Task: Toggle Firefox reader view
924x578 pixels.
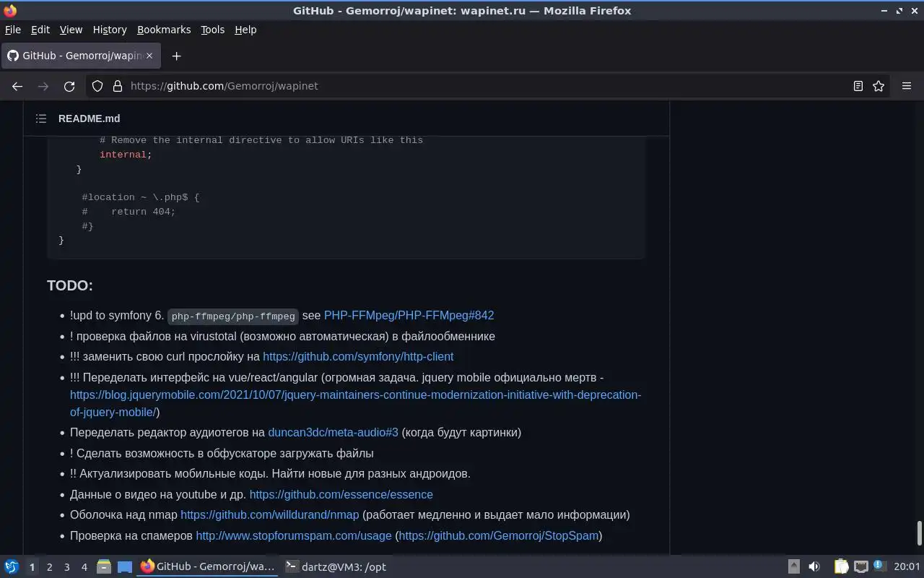Action: pyautogui.click(x=858, y=86)
